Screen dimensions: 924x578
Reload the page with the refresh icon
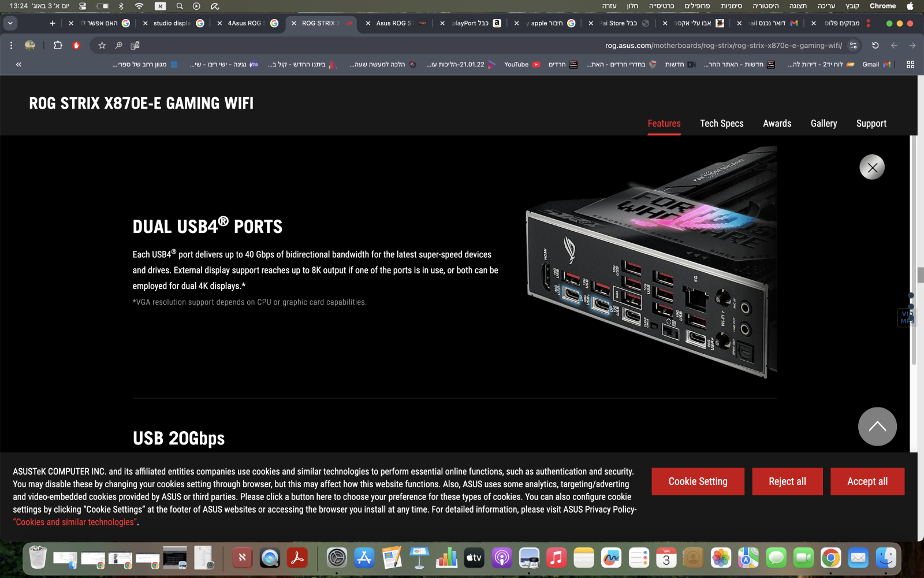click(875, 46)
